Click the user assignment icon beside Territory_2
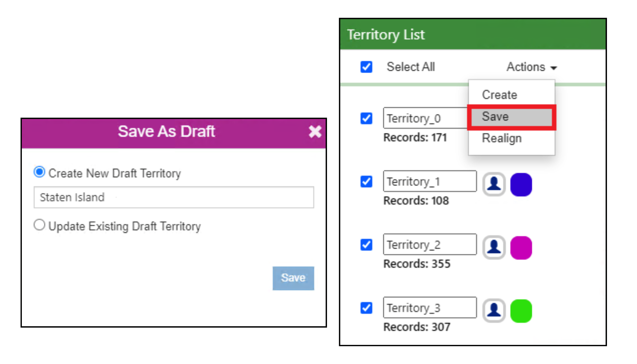Image resolution: width=637 pixels, height=364 pixels. [494, 247]
